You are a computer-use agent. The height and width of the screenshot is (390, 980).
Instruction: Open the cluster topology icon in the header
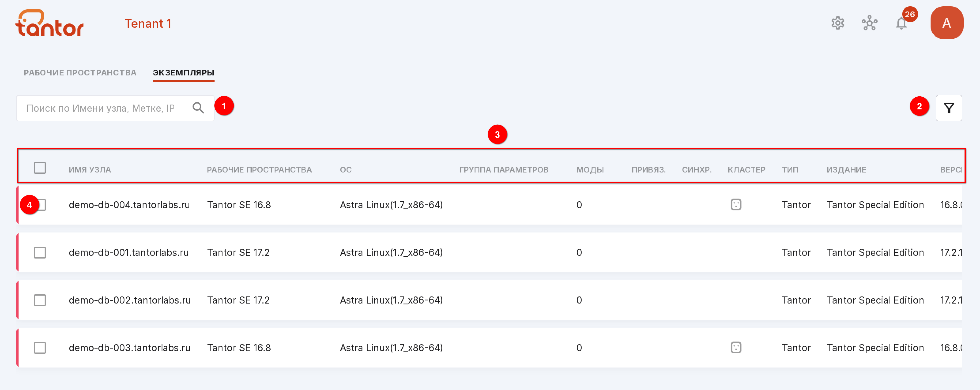point(869,23)
